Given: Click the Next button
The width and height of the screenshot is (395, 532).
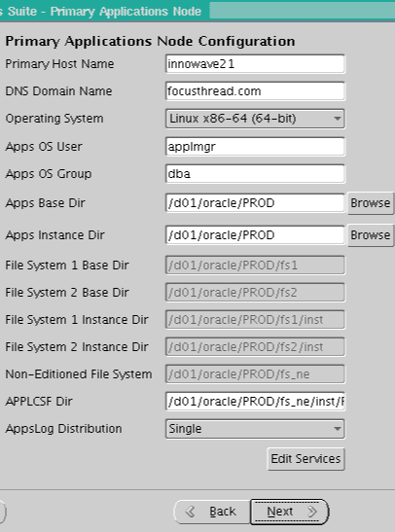Looking at the screenshot, I should (x=290, y=512).
